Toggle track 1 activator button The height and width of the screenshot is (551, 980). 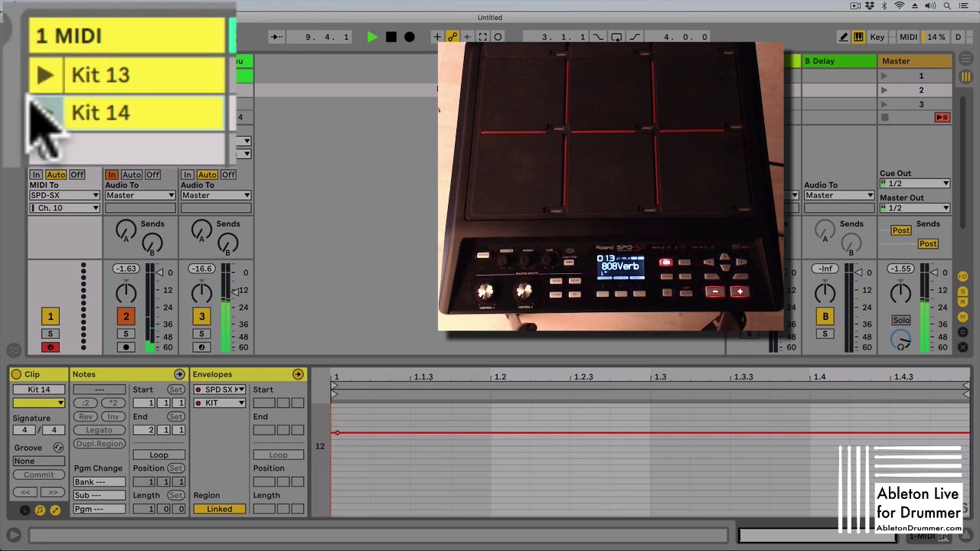pos(51,316)
